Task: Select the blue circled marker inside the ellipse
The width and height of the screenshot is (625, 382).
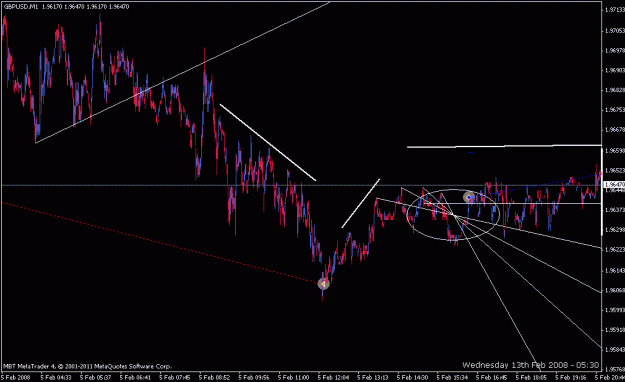Action: click(x=469, y=197)
